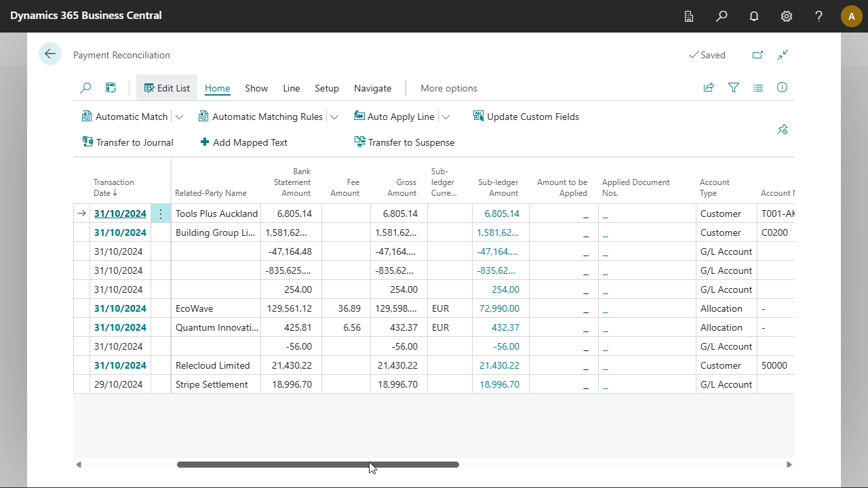Switch list layout with the lines icon
The width and height of the screenshot is (868, 488).
coord(758,87)
